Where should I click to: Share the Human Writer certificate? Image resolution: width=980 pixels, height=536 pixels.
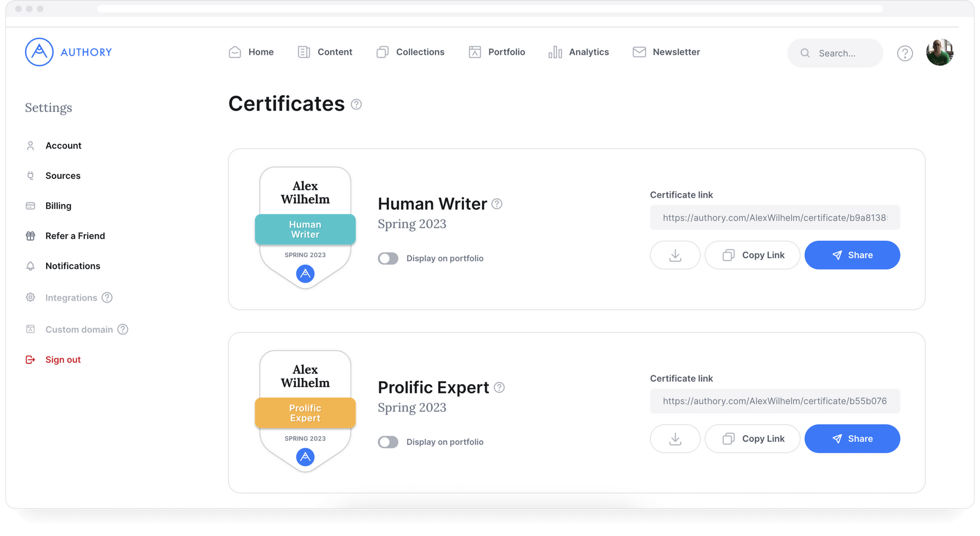point(852,255)
